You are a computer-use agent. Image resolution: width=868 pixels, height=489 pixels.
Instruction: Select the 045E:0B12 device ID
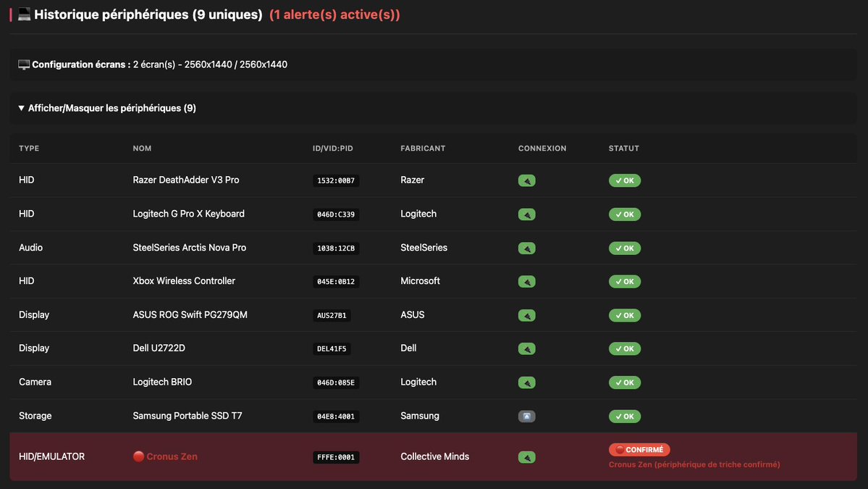336,281
